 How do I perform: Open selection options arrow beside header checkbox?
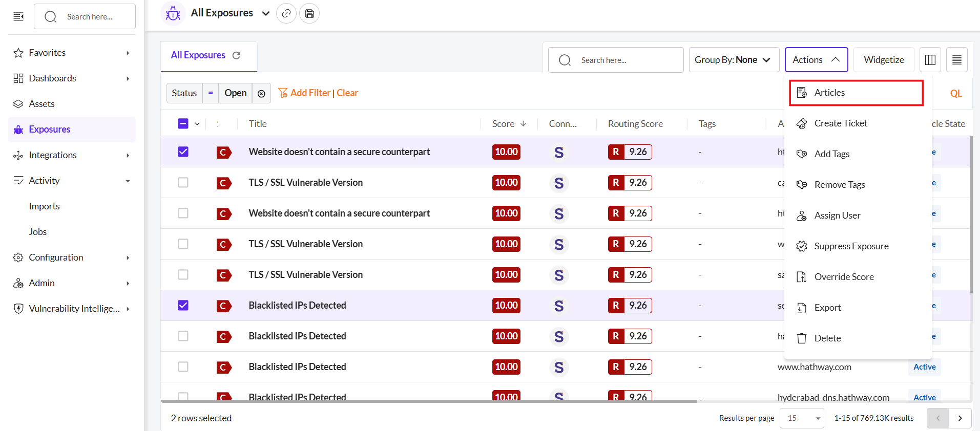pyautogui.click(x=197, y=123)
